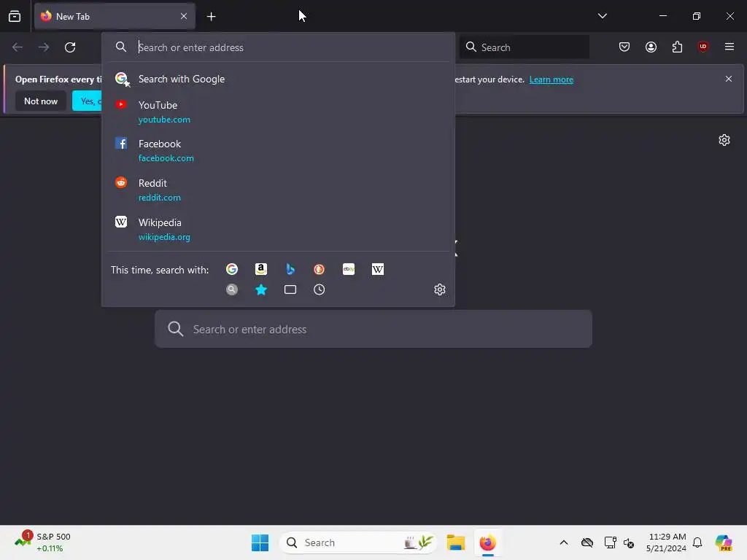
Task: Close the New Tab tab
Action: pos(184,16)
